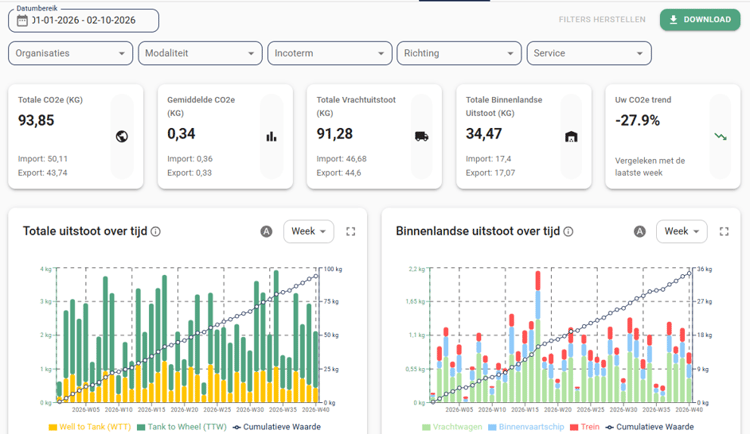Click Import: 46,68 on Vrachtuitstoot card
The width and height of the screenshot is (750, 434).
click(x=342, y=159)
